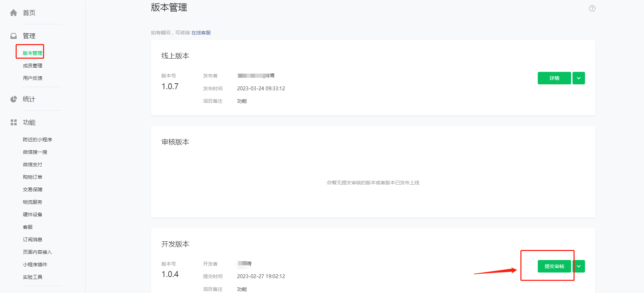The image size is (644, 293).
Task: Open the help question mark icon
Action: pos(592,8)
